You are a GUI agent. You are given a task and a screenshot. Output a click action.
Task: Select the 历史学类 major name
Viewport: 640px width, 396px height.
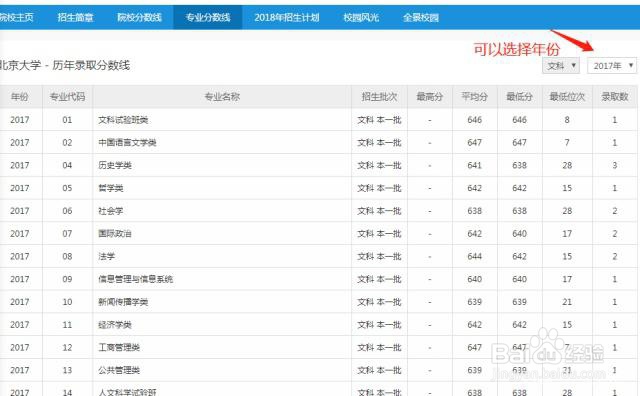coord(115,165)
